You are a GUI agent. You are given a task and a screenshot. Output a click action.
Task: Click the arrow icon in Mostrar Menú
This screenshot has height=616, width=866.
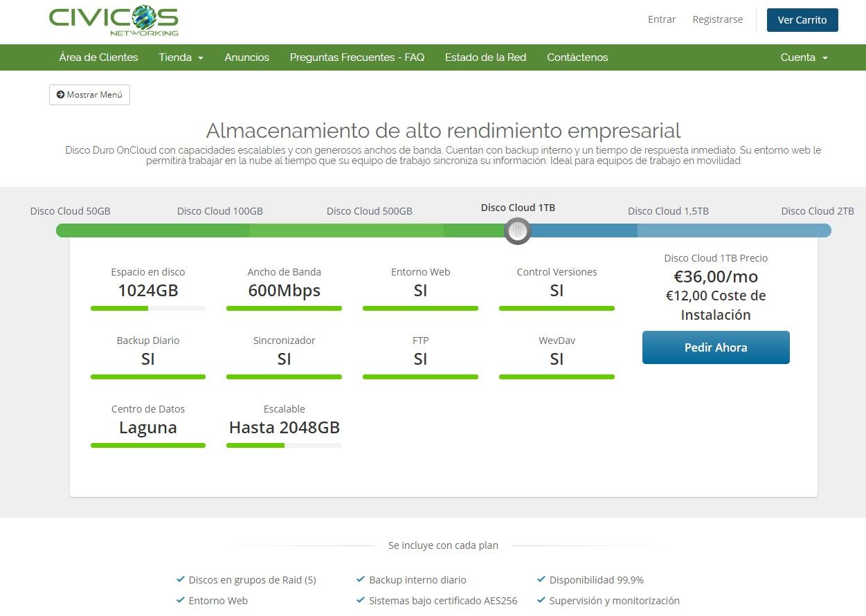click(x=61, y=95)
